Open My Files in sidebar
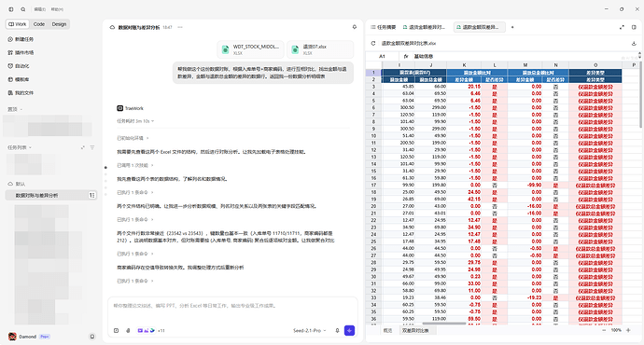This screenshot has height=345, width=644. pos(21,93)
